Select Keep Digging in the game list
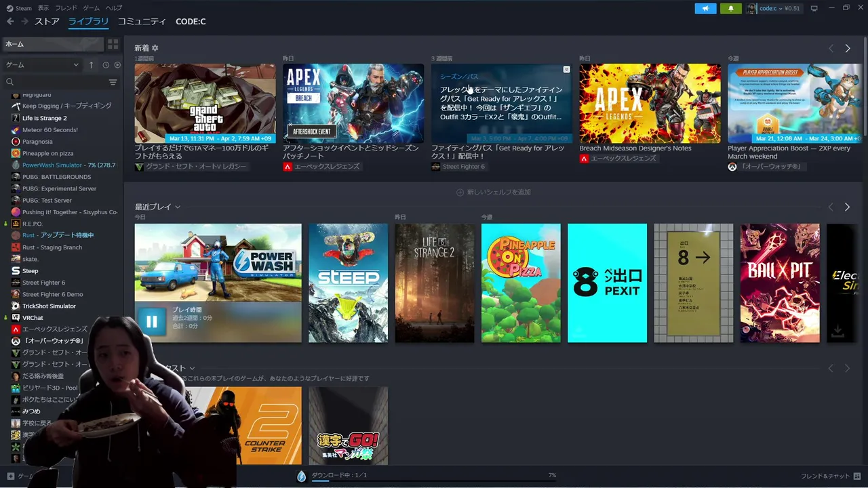The height and width of the screenshot is (488, 868). (66, 106)
